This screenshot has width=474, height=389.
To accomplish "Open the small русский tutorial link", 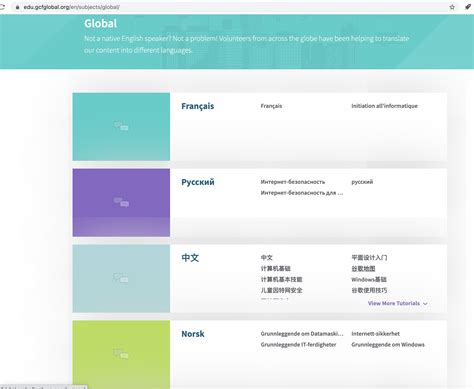I will [362, 182].
